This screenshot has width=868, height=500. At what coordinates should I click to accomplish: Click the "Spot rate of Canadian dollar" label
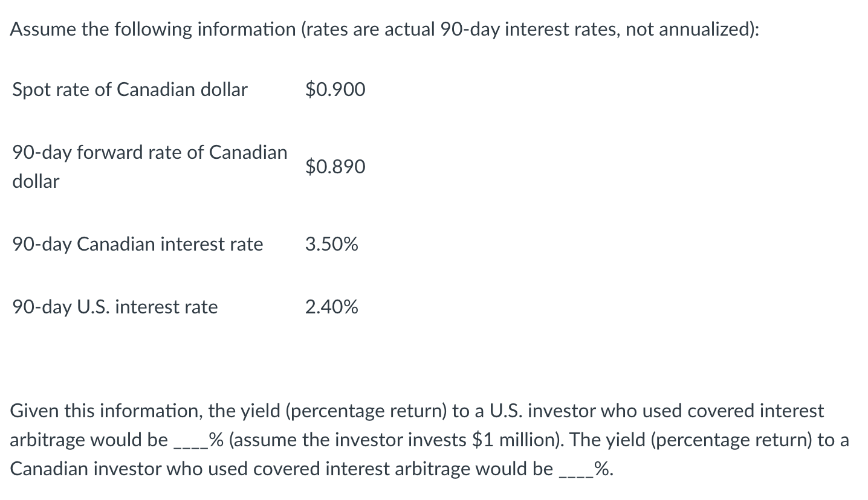[x=130, y=90]
